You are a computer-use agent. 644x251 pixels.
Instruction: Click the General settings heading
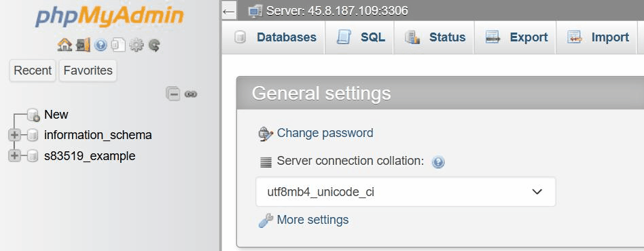click(321, 93)
